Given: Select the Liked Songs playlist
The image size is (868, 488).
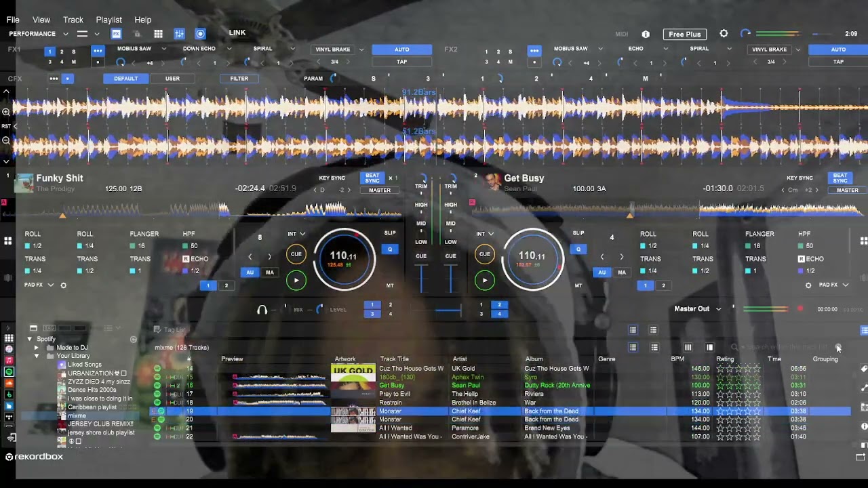Looking at the screenshot, I should 84,365.
